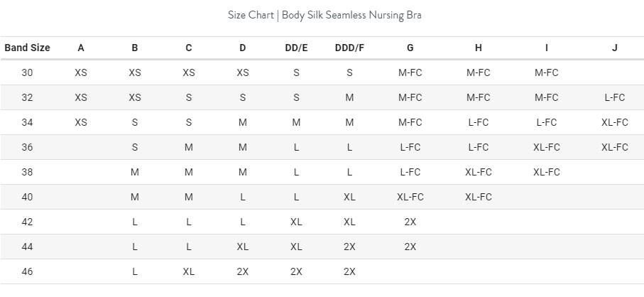Click XL-FC cell for band 40 H
Viewport: 644px width, 297px height.
coord(478,197)
